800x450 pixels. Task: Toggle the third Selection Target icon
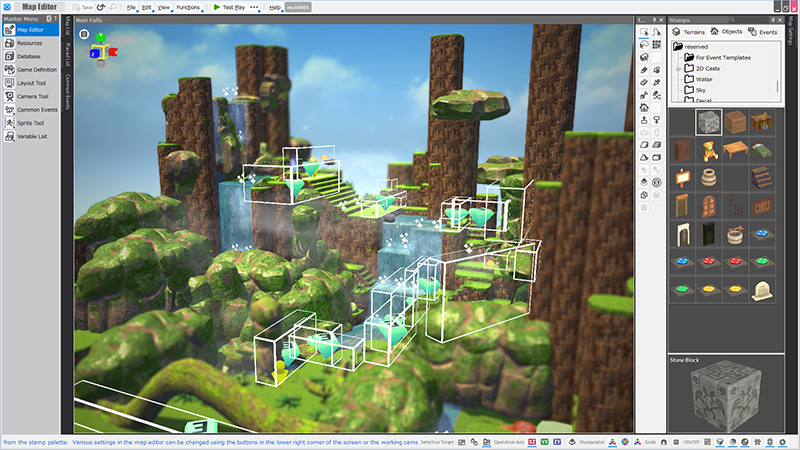click(x=487, y=442)
